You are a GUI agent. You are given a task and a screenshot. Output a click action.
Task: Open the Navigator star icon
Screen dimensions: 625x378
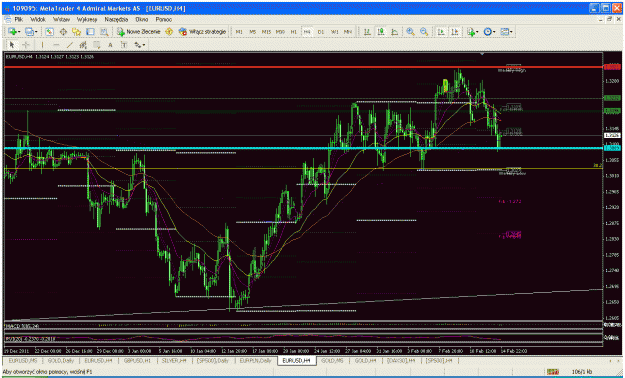pos(77,32)
